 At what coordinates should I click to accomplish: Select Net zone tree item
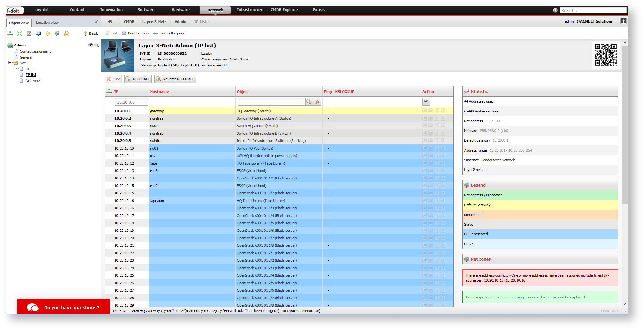[x=33, y=81]
